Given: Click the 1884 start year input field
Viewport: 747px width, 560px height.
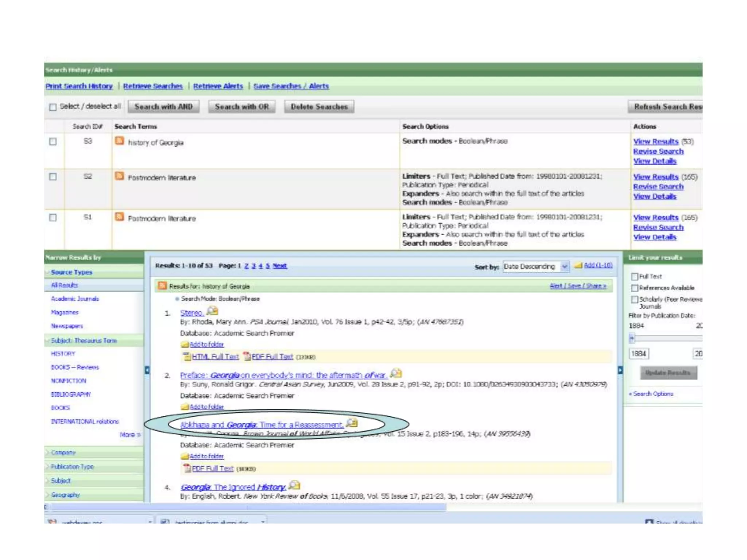Looking at the screenshot, I should 639,354.
